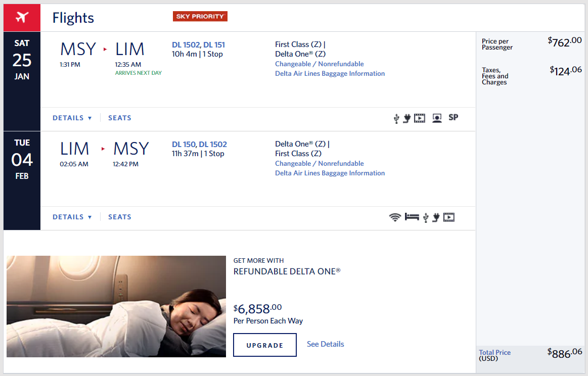Viewport: 588px width, 376px height.
Task: Click the UPGRADE button
Action: pyautogui.click(x=265, y=345)
